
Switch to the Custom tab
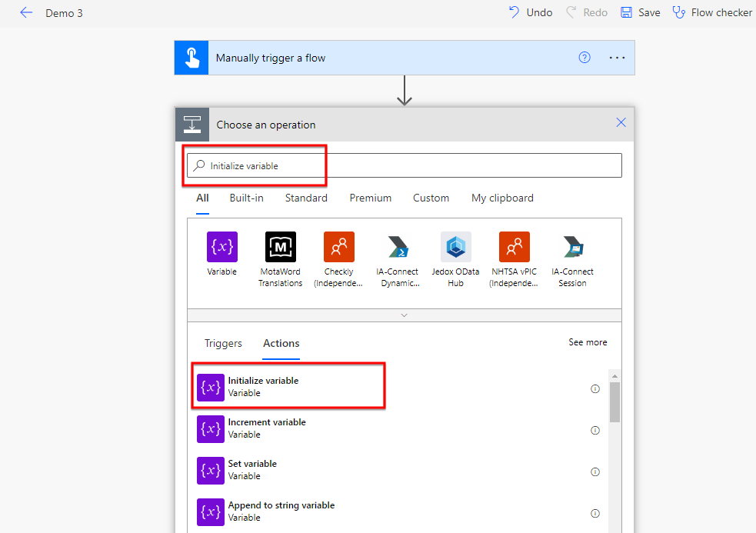[x=431, y=198]
